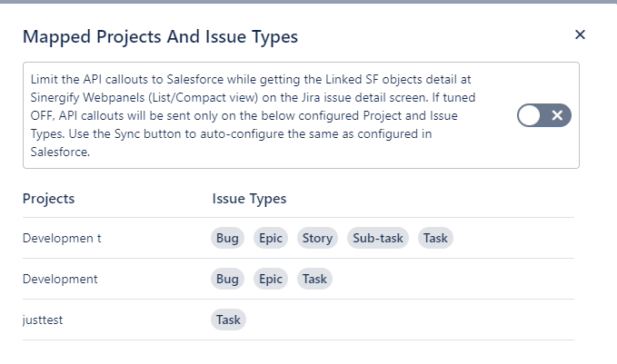Image resolution: width=617 pixels, height=364 pixels.
Task: Click the X mark inside the toggle
Action: pyautogui.click(x=557, y=115)
